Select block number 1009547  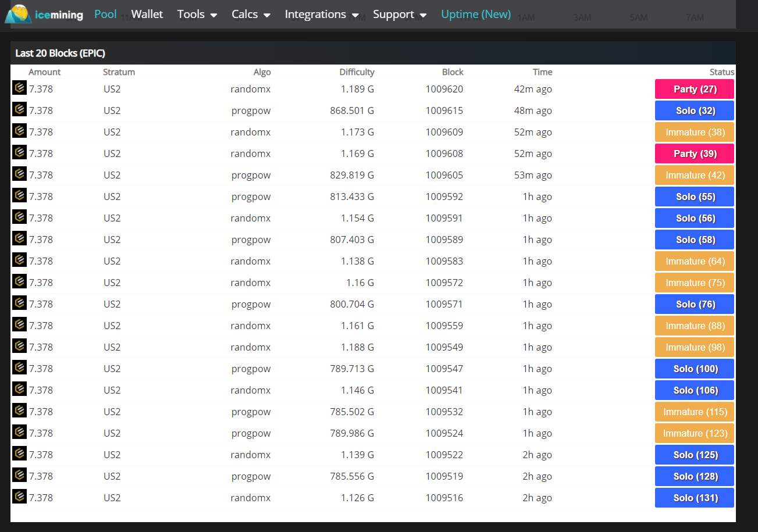pos(444,369)
